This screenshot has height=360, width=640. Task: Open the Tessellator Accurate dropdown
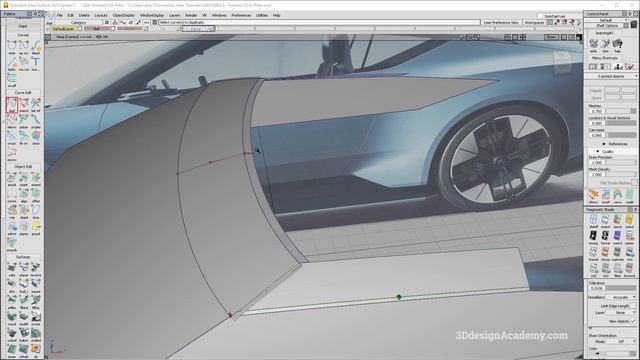click(620, 297)
